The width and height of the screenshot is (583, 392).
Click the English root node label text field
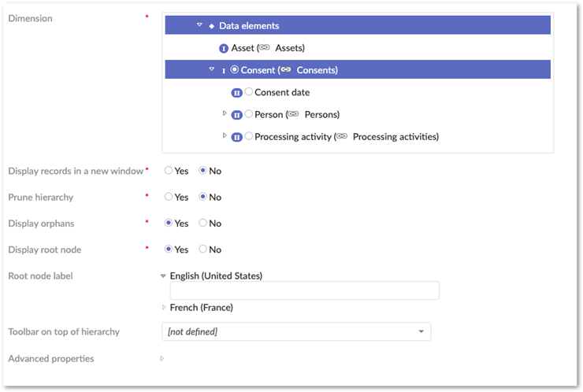point(304,290)
